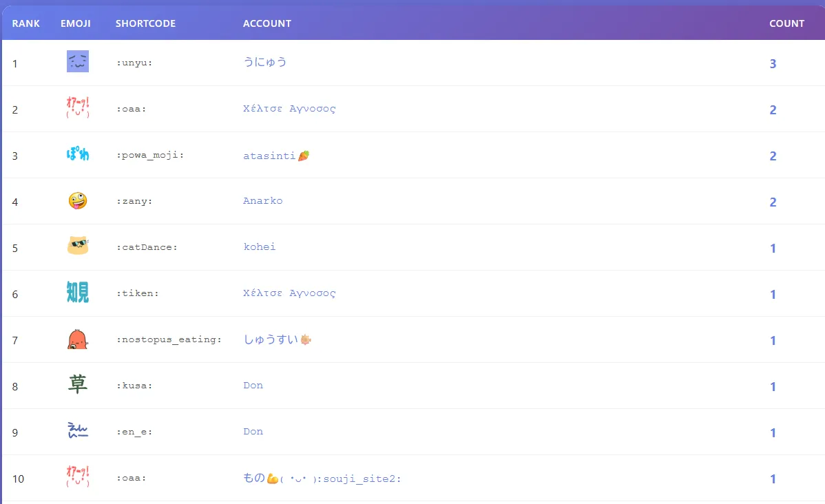Click the tiken kanji emoji icon
825x504 pixels.
[x=78, y=293]
